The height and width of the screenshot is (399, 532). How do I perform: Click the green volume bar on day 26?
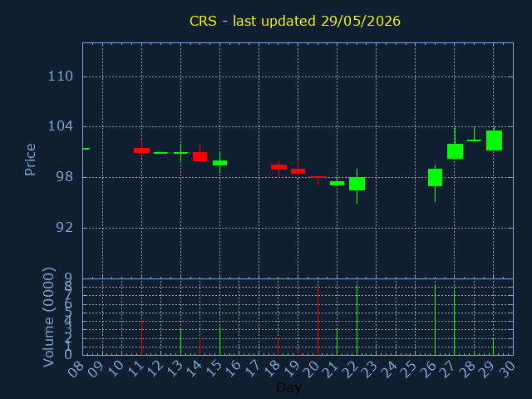click(x=435, y=320)
